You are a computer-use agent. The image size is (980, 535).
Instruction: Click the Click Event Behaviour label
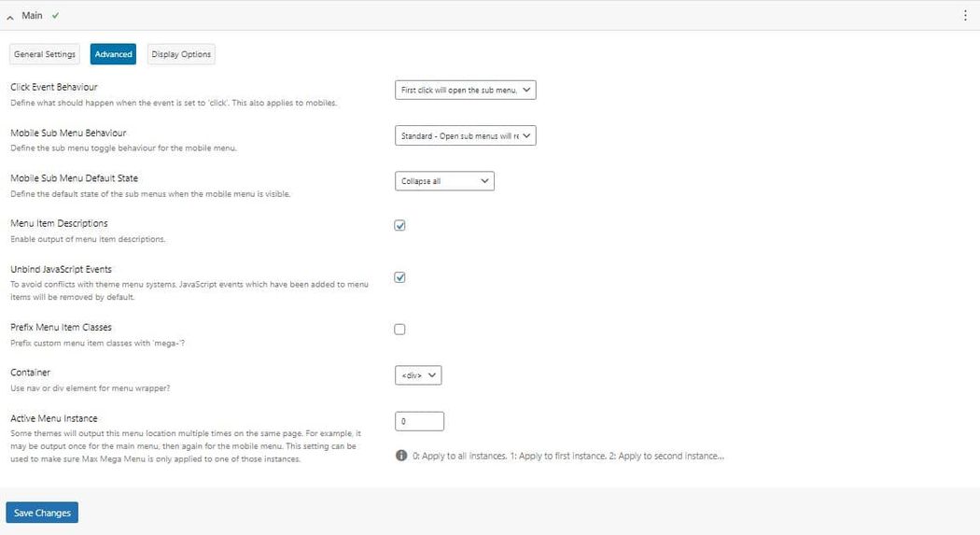point(54,87)
